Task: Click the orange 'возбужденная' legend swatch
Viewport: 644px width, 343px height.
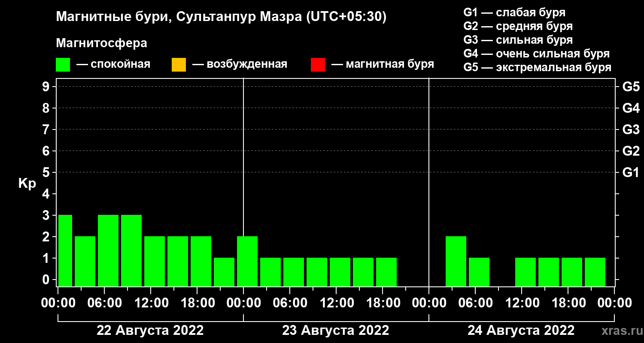Action: pos(179,65)
